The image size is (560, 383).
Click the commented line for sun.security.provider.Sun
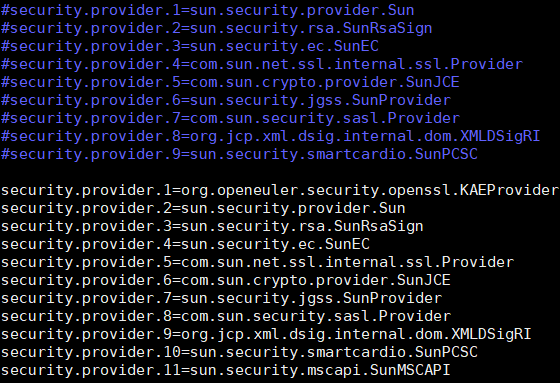pos(208,10)
